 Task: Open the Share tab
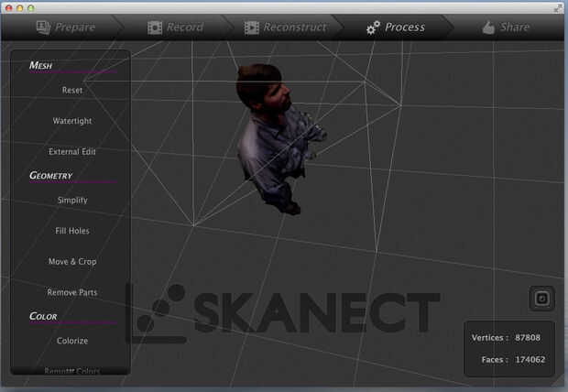click(x=506, y=27)
